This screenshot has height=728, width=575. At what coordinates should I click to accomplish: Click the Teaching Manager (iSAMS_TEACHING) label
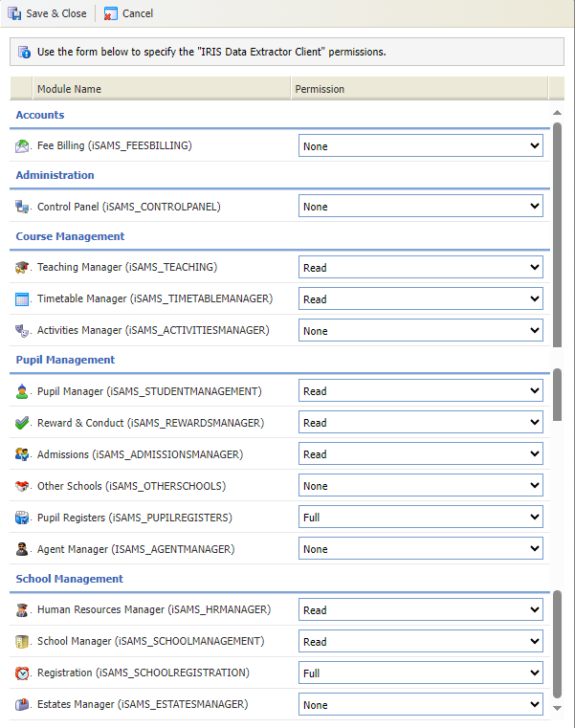127,268
